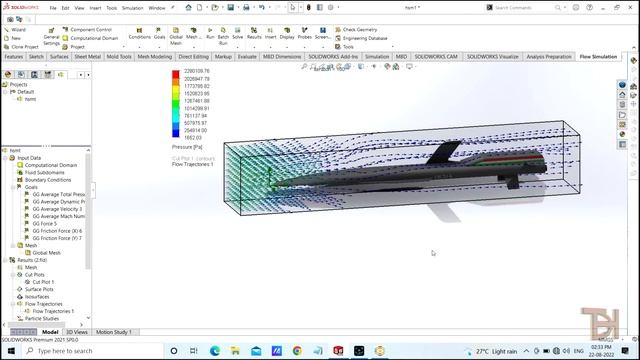Select the Motion Study 1 tab

pos(114,332)
